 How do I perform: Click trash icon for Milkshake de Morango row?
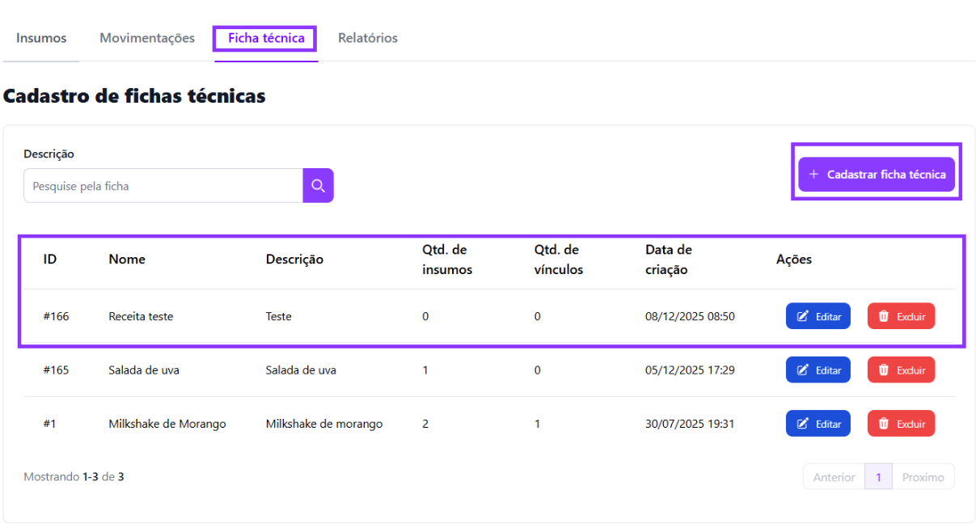tap(884, 424)
